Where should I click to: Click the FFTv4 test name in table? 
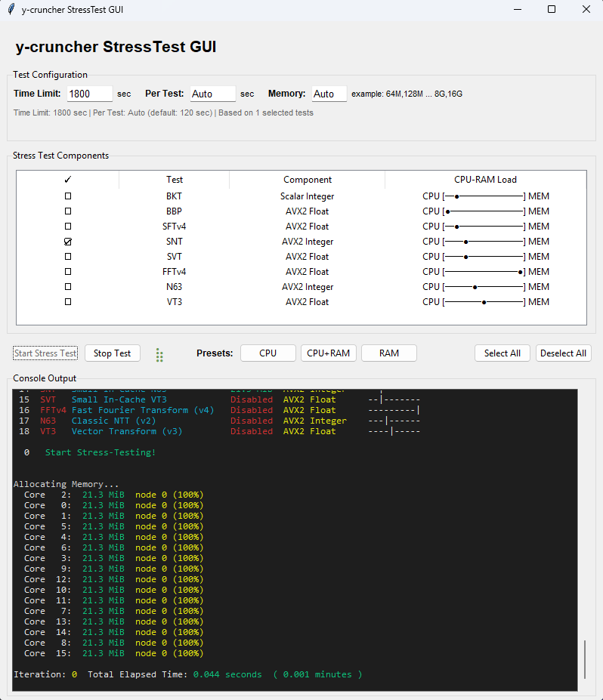tap(175, 271)
